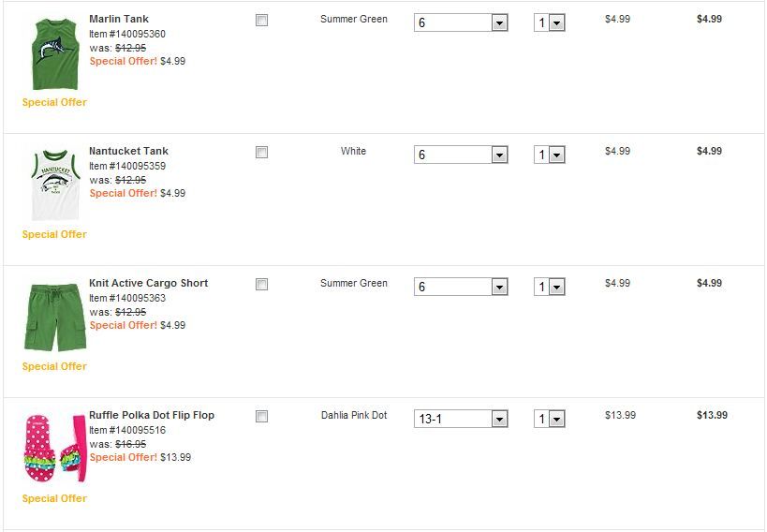Open the Marlin Tank product link
The width and height of the screenshot is (767, 532).
(x=118, y=19)
